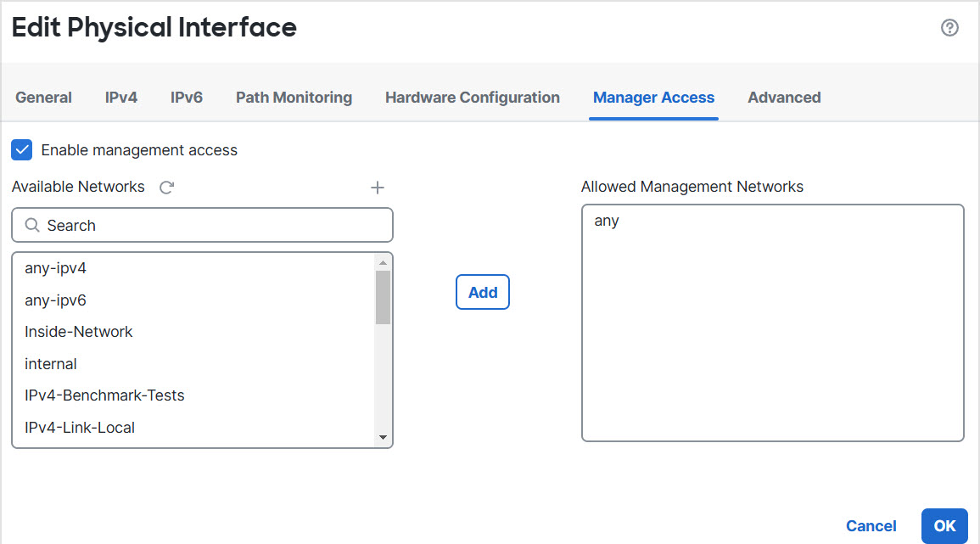Select any in Allowed Management Networks

(606, 220)
